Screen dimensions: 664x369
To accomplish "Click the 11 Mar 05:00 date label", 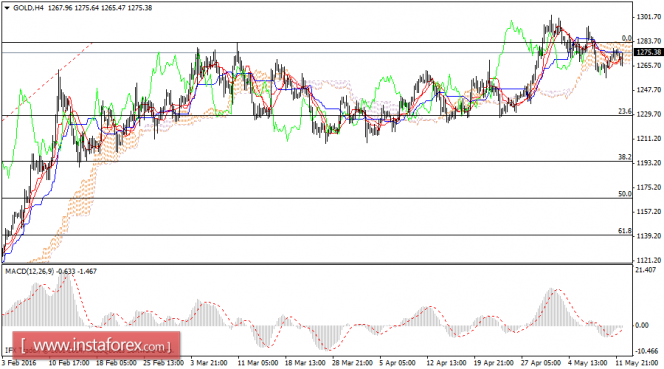I will pos(258,363).
